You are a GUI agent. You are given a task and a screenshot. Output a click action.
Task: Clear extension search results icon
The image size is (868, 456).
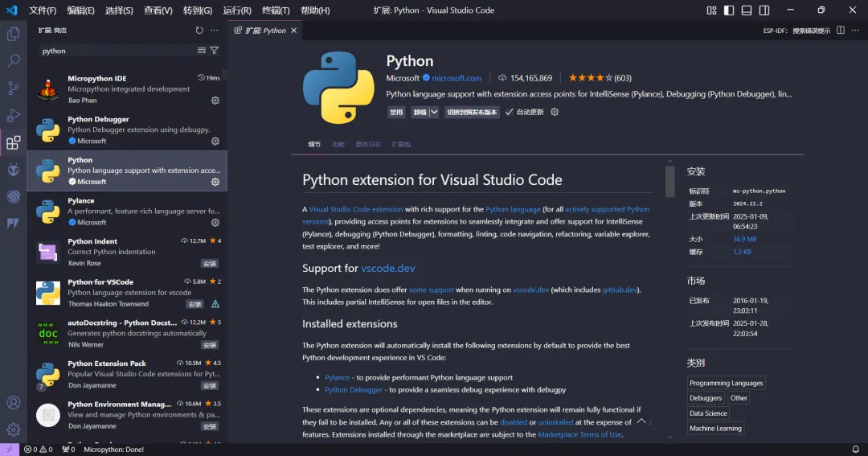coord(202,51)
